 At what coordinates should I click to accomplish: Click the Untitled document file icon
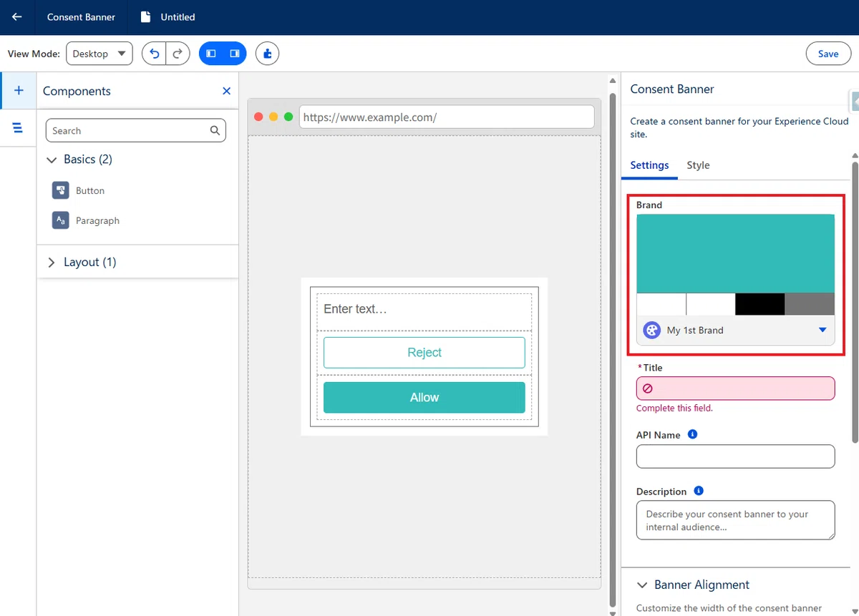tap(145, 17)
